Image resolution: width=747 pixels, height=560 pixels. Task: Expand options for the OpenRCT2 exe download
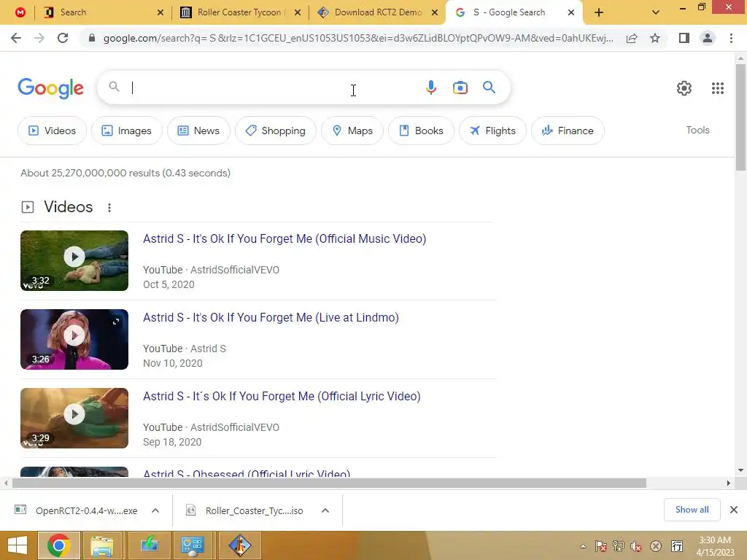point(155,510)
